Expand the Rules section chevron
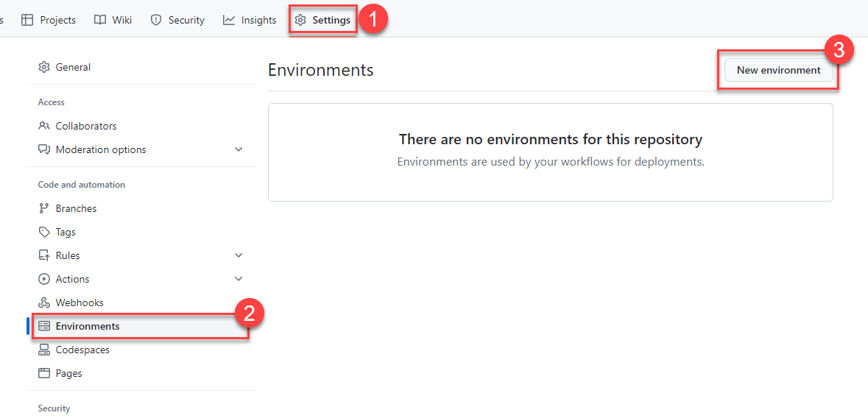868x418 pixels. tap(239, 255)
